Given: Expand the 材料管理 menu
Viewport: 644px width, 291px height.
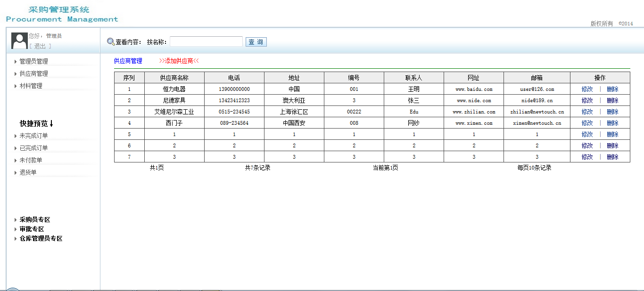Looking at the screenshot, I should click(31, 86).
